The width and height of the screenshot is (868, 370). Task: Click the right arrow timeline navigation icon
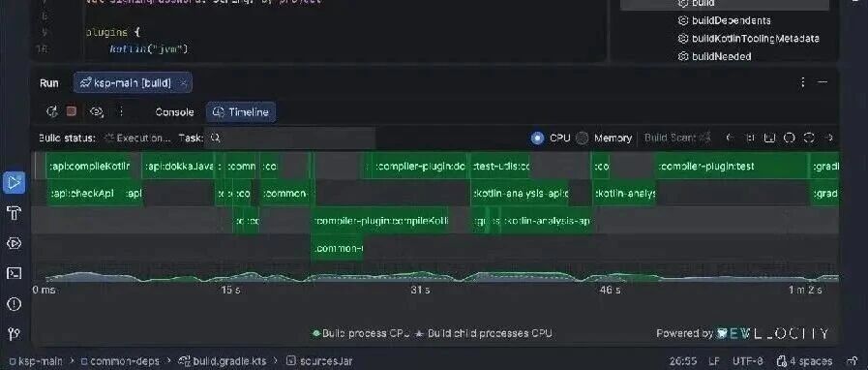pos(829,138)
